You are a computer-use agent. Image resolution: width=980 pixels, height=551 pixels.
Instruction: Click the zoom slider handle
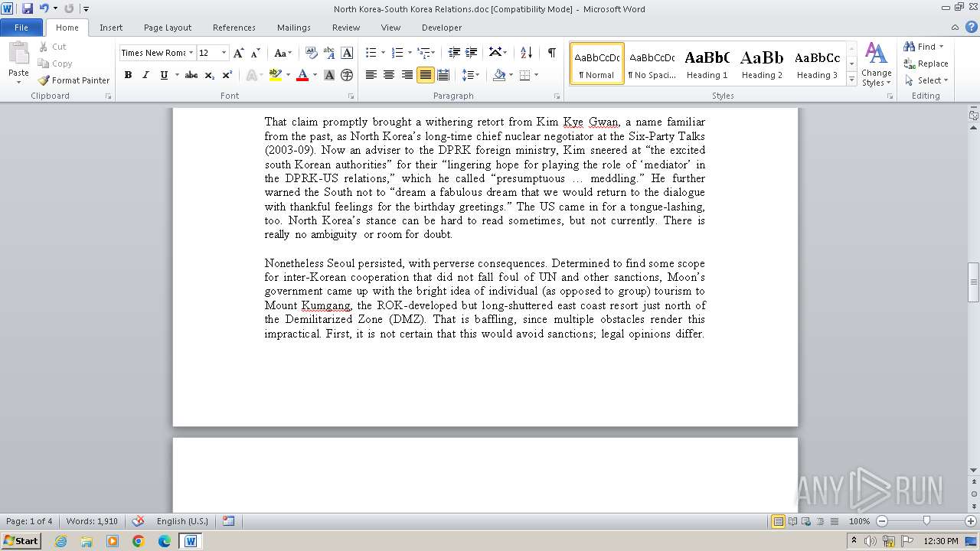tap(926, 521)
